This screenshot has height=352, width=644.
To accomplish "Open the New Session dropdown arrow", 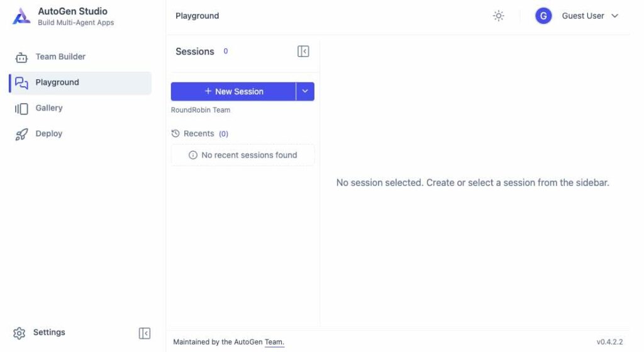I will point(305,91).
